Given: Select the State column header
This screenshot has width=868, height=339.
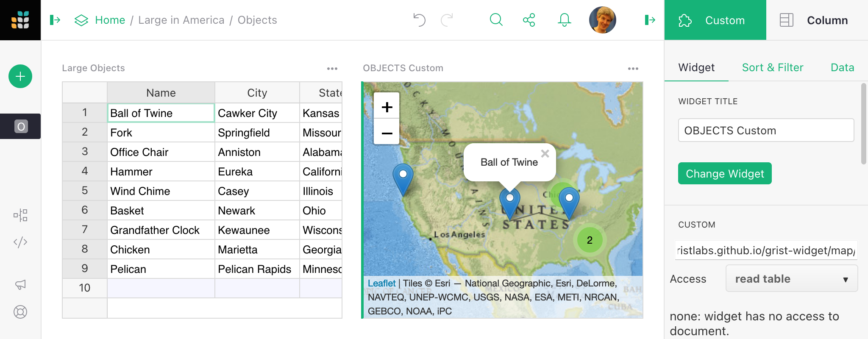Looking at the screenshot, I should tap(321, 92).
